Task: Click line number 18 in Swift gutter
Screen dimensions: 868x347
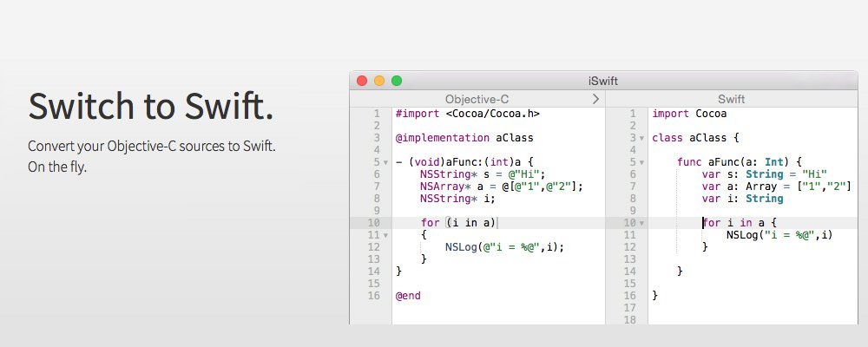Action: pos(630,319)
